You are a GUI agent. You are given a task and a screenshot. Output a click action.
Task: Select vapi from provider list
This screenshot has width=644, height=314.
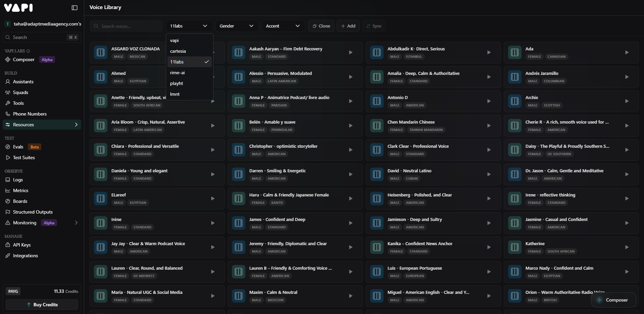click(190, 40)
